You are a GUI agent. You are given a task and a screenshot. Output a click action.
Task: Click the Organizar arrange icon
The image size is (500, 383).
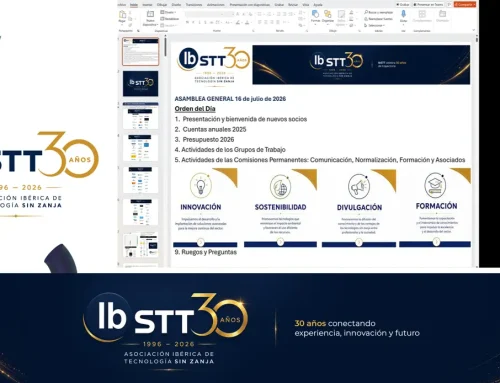328,14
